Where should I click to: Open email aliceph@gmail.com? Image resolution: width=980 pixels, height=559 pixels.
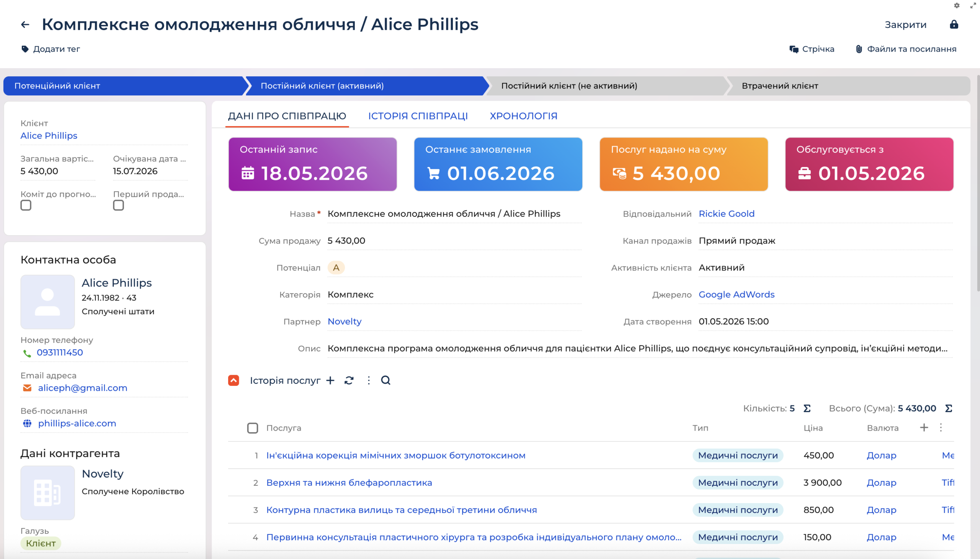click(82, 388)
